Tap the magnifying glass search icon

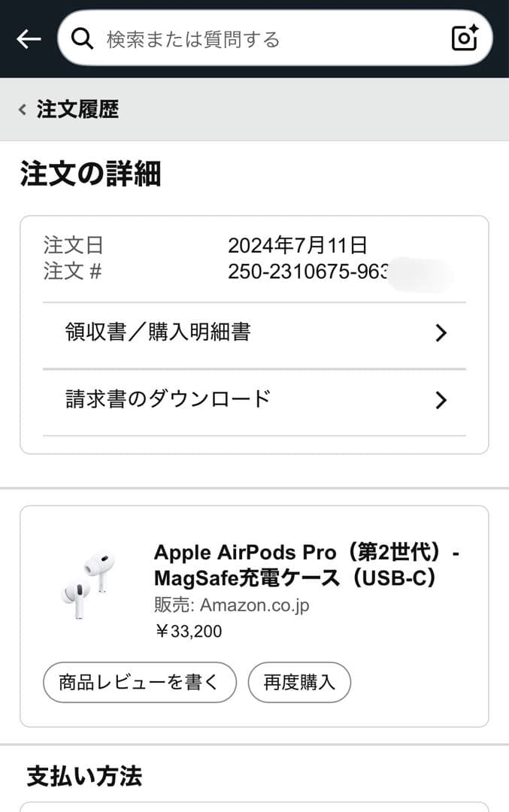pos(81,38)
